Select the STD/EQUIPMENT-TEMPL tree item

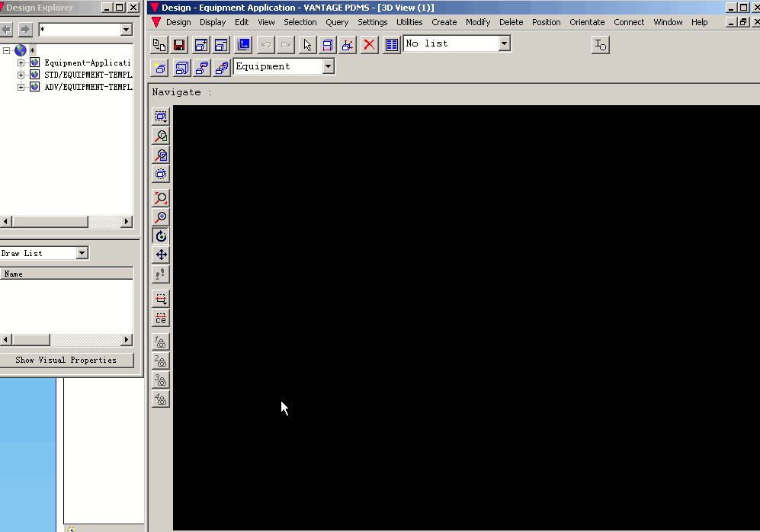88,75
